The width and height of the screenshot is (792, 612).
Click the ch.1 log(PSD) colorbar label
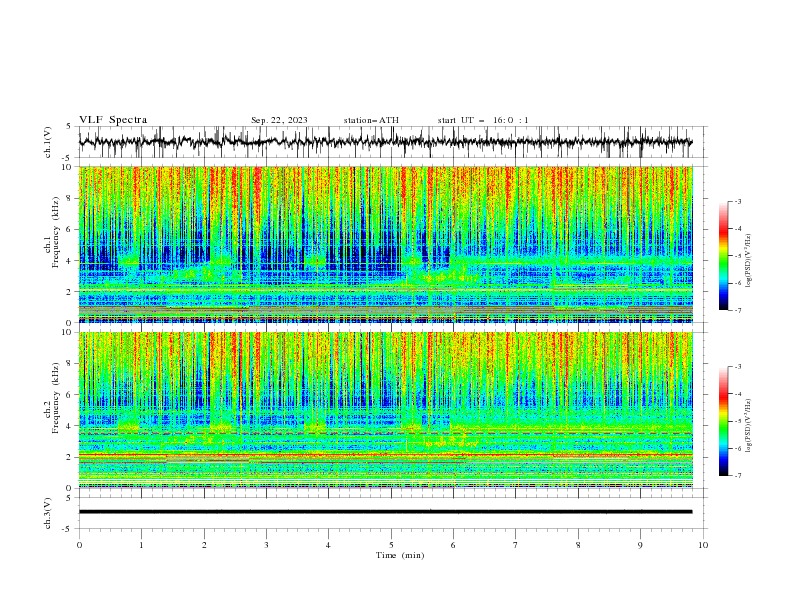point(749,261)
